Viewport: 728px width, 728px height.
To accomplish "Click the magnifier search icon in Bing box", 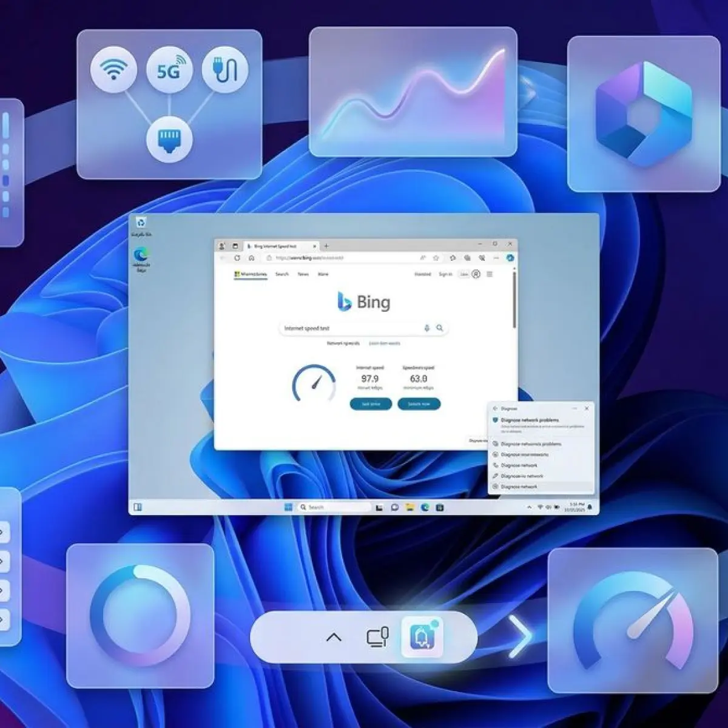I will [x=440, y=328].
